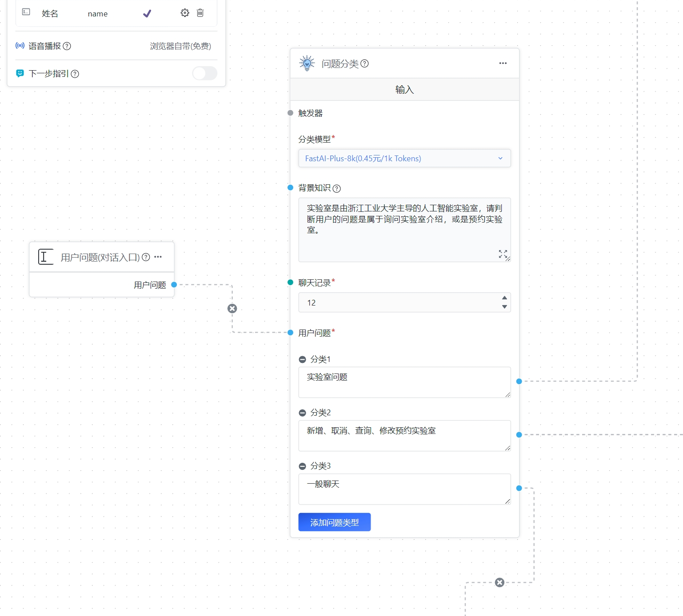Open the 分类模型 dropdown
Viewport: 683px width, 616px height.
point(404,159)
